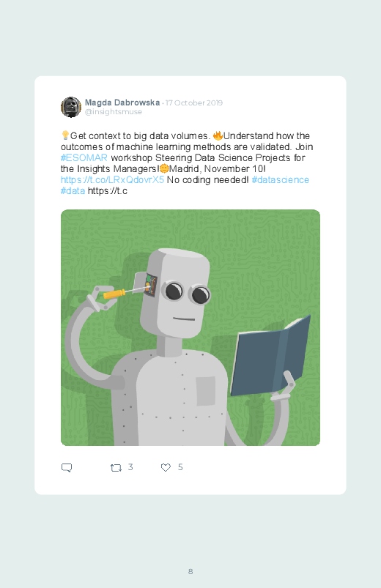Open the robot illustration image
381x588 pixels.
pyautogui.click(x=190, y=327)
